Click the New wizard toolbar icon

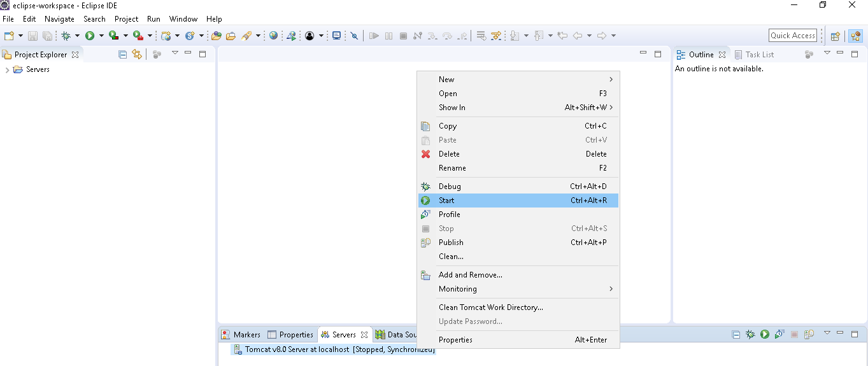(x=9, y=36)
